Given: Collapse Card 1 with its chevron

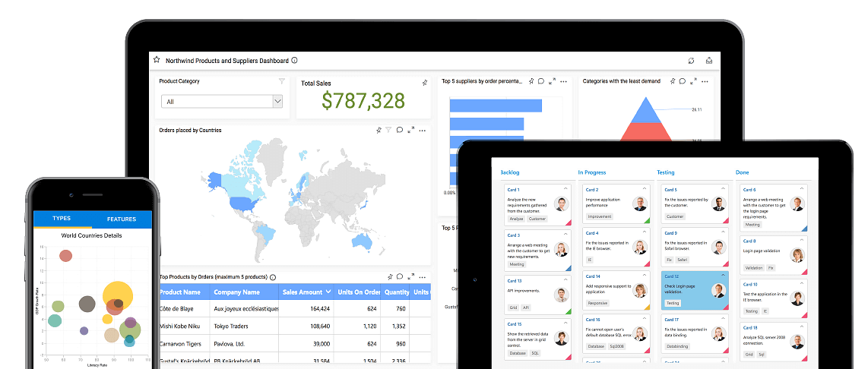Looking at the screenshot, I should tap(566, 189).
